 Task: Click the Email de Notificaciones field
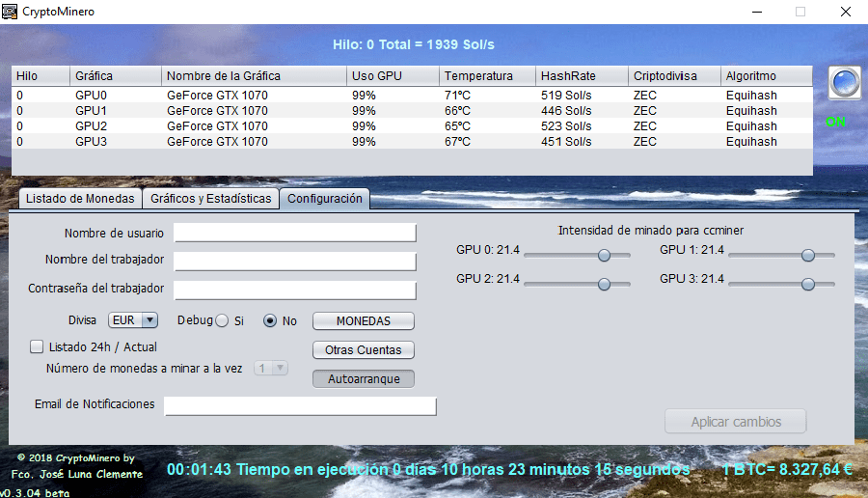pos(300,406)
